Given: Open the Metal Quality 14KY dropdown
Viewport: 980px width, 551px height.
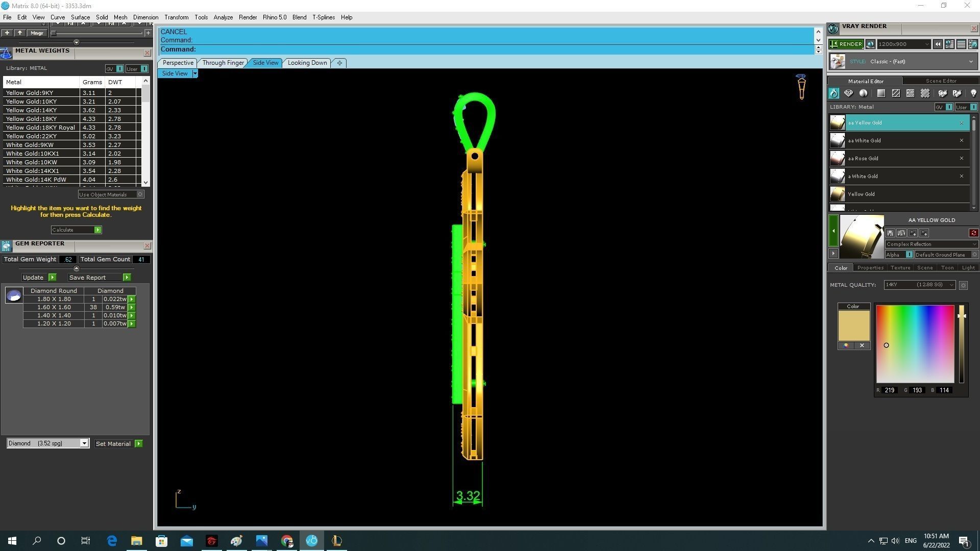Looking at the screenshot, I should (x=919, y=285).
